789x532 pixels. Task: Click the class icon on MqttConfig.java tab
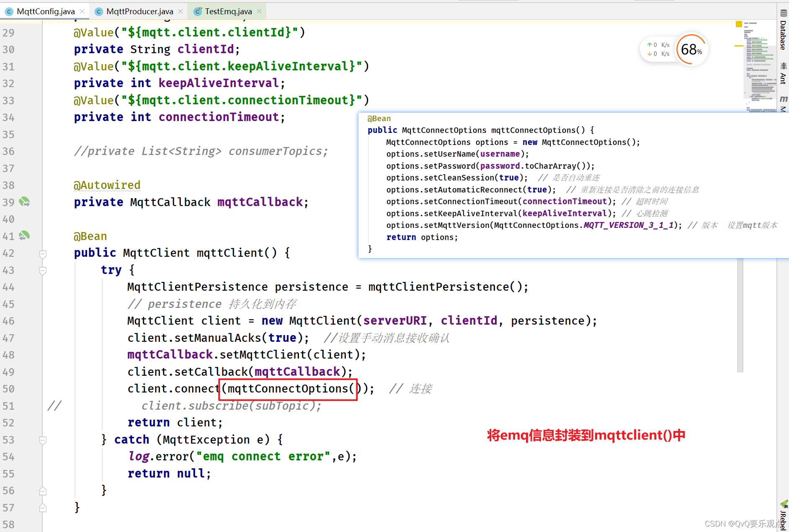[x=9, y=12]
